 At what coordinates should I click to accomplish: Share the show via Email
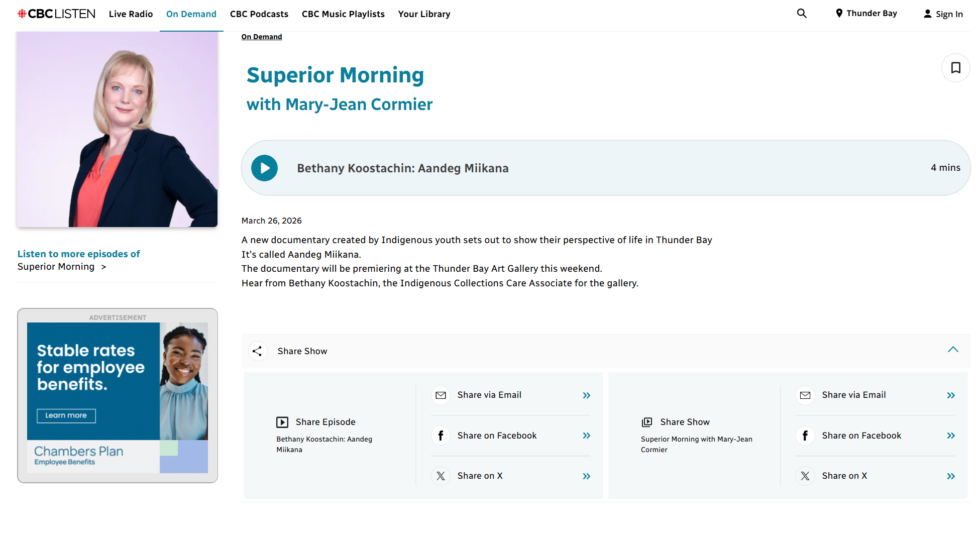point(875,395)
